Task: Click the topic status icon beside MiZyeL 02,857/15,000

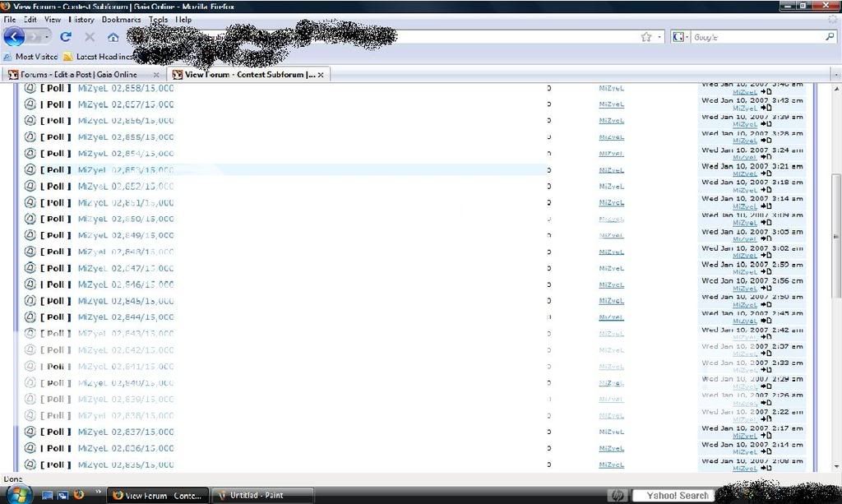Action: coord(30,104)
